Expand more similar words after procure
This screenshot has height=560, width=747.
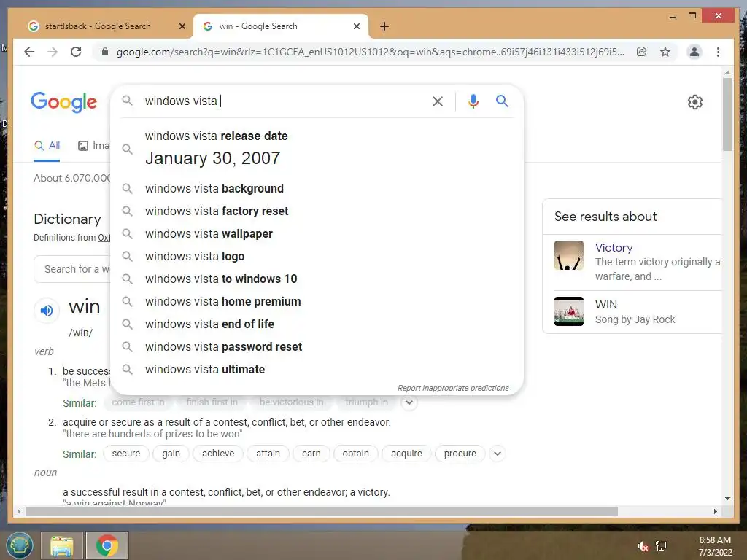click(x=498, y=454)
